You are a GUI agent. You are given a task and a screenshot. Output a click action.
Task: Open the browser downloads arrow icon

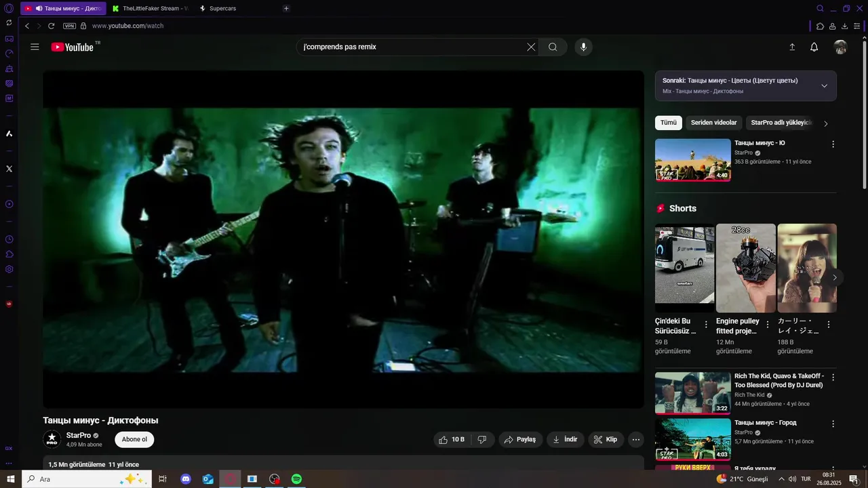(844, 26)
